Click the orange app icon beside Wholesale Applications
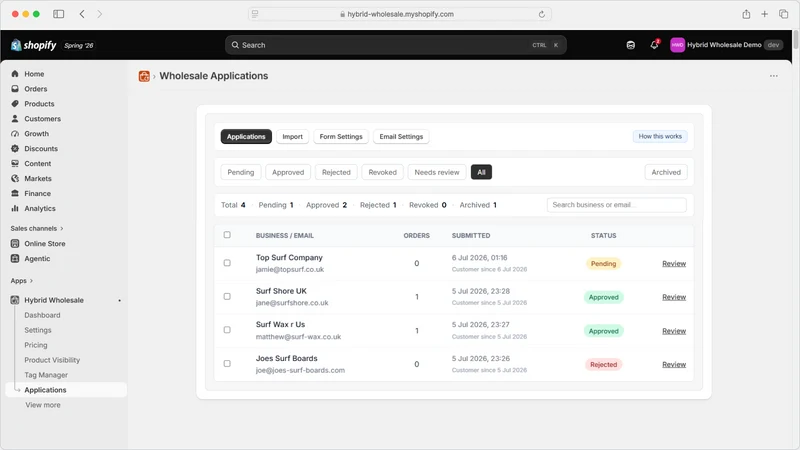Image resolution: width=800 pixels, height=450 pixels. click(144, 76)
